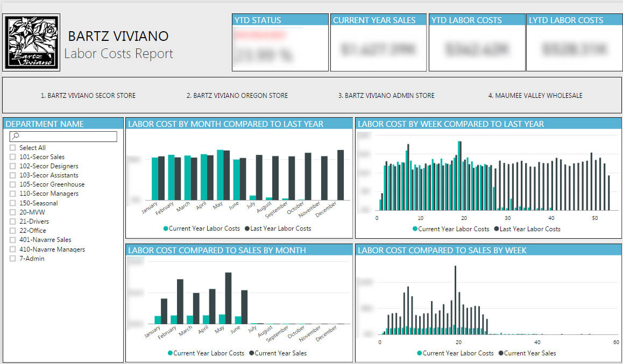Check the 7-Admin department
This screenshot has height=364, width=623.
(12, 259)
